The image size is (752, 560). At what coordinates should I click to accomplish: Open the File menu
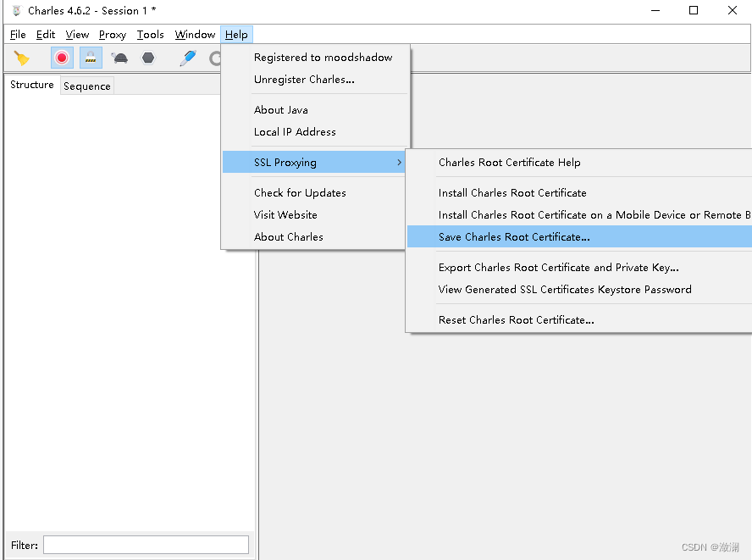coord(18,35)
